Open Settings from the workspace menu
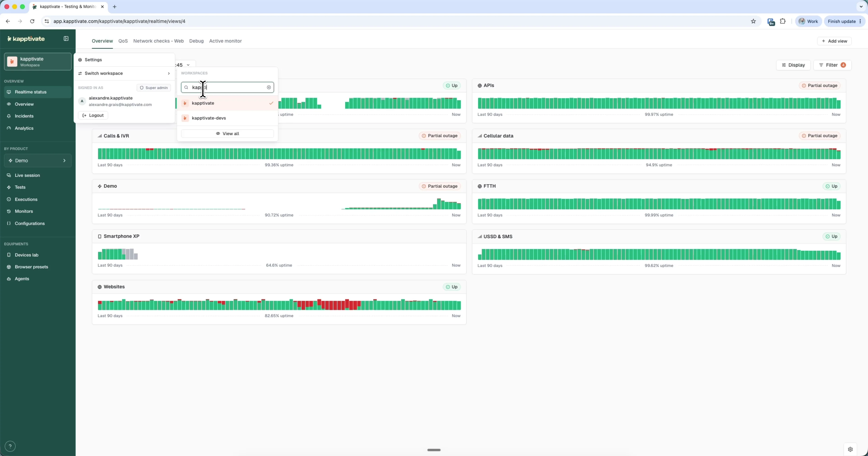 pos(124,60)
